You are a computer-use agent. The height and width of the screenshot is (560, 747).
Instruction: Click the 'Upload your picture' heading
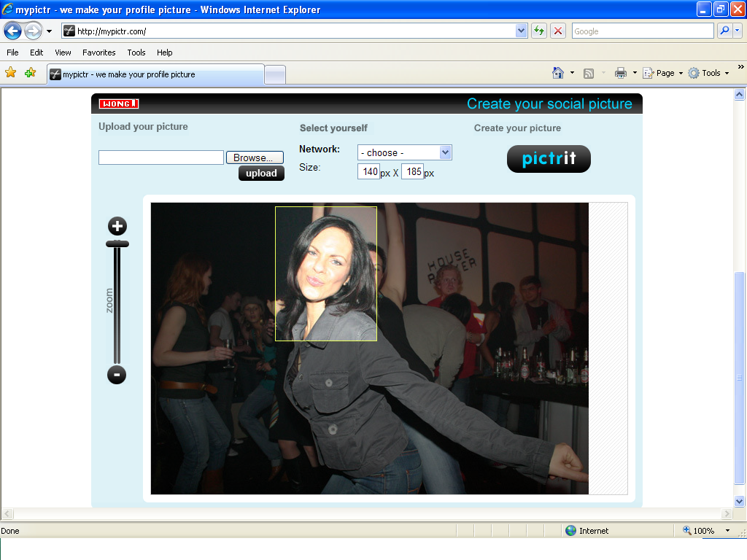pyautogui.click(x=143, y=127)
